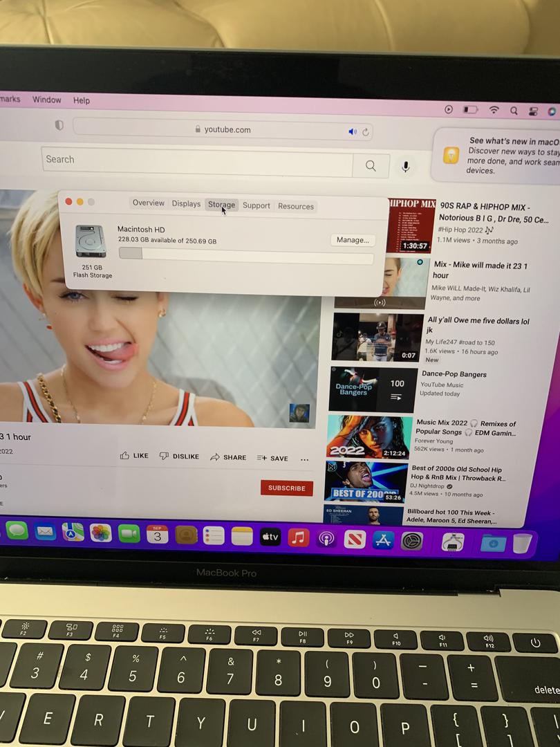This screenshot has width=560, height=747.
Task: Open the Dance-Pop Bangers playlist thumbnail
Action: pos(374,389)
